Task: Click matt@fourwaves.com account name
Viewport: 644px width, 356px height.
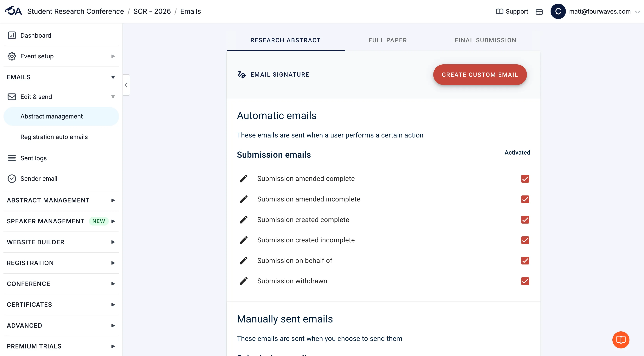Action: click(x=600, y=11)
